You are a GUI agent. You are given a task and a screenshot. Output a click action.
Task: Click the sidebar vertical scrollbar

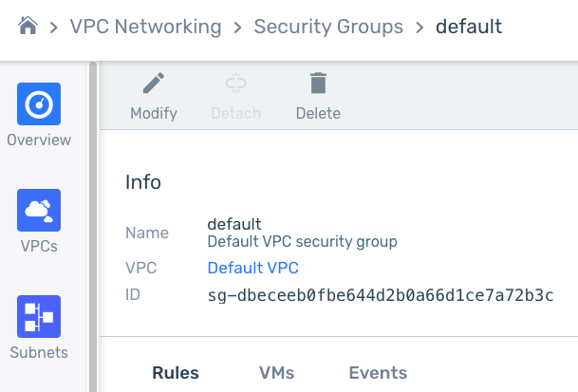[x=93, y=227]
